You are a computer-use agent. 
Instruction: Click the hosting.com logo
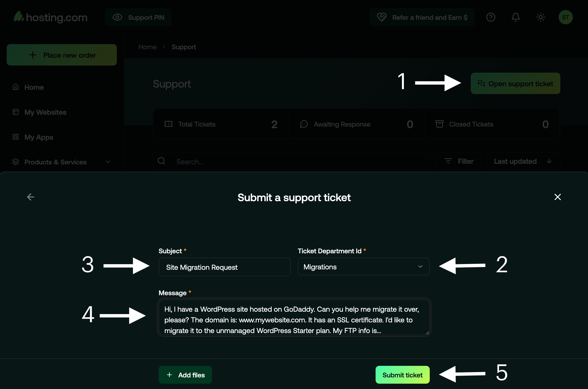[51, 17]
